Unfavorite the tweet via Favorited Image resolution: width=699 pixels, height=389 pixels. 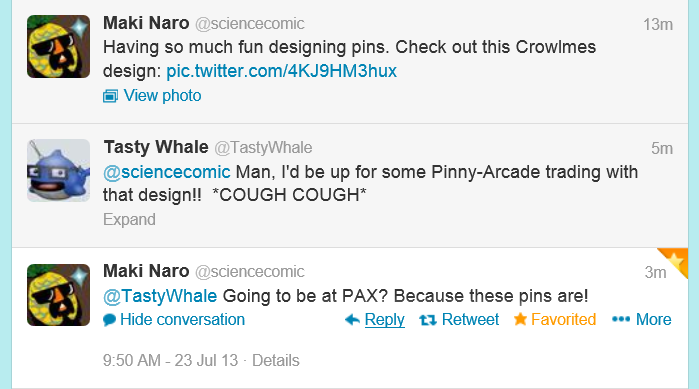(x=563, y=319)
